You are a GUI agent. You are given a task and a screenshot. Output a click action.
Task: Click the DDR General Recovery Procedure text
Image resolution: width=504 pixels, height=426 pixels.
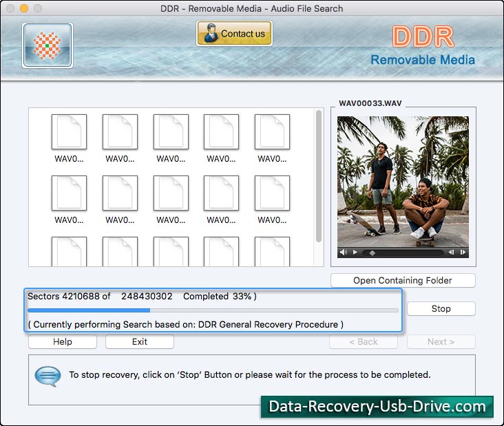[268, 324]
